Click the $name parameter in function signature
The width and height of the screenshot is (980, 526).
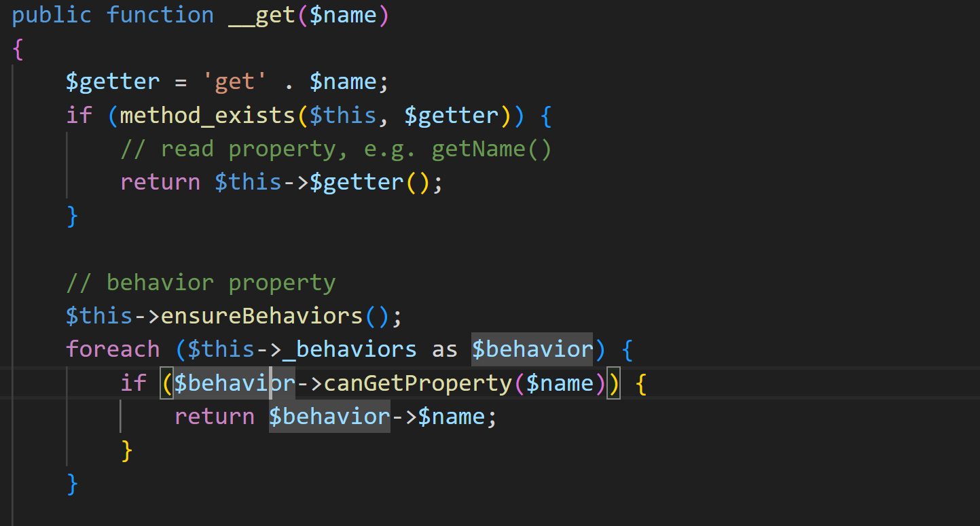click(x=343, y=15)
